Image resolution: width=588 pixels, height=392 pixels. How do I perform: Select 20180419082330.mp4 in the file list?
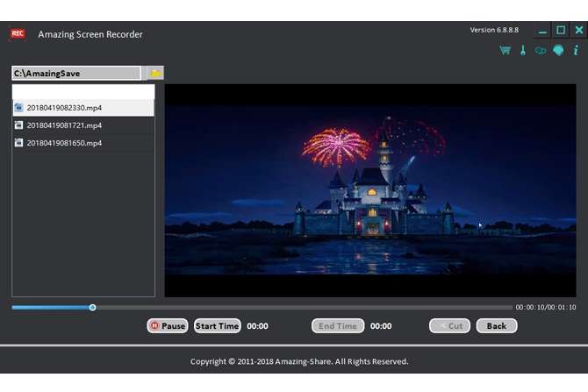click(x=83, y=108)
